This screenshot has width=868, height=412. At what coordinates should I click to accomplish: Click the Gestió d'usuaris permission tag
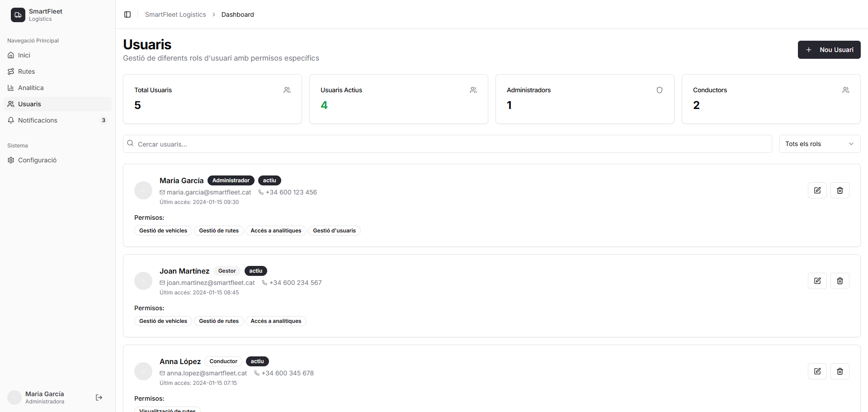(335, 231)
